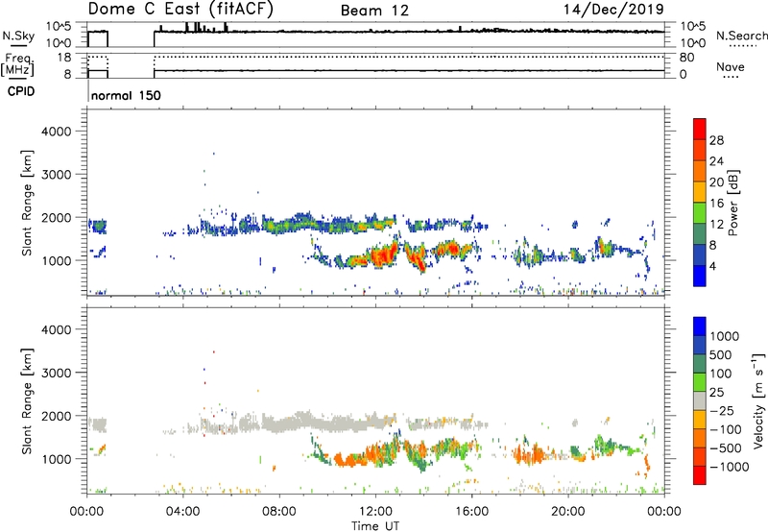
Task: Click the "04:00" time axis tick
Action: pyautogui.click(x=183, y=512)
